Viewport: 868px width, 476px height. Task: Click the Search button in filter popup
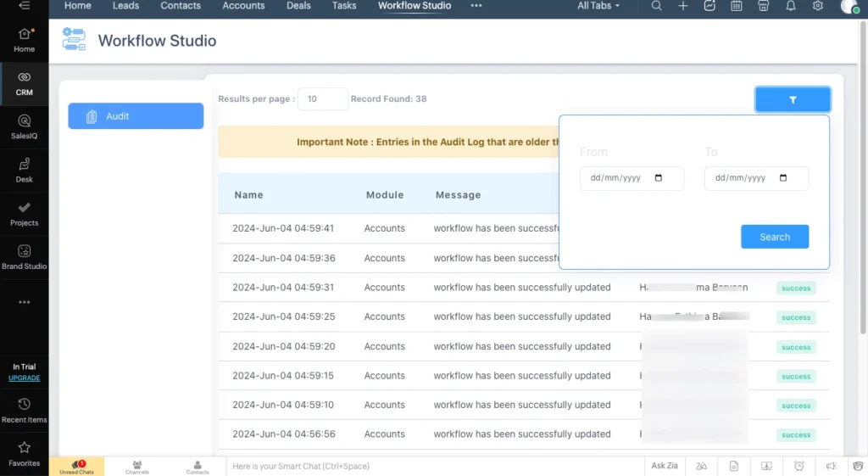(775, 237)
